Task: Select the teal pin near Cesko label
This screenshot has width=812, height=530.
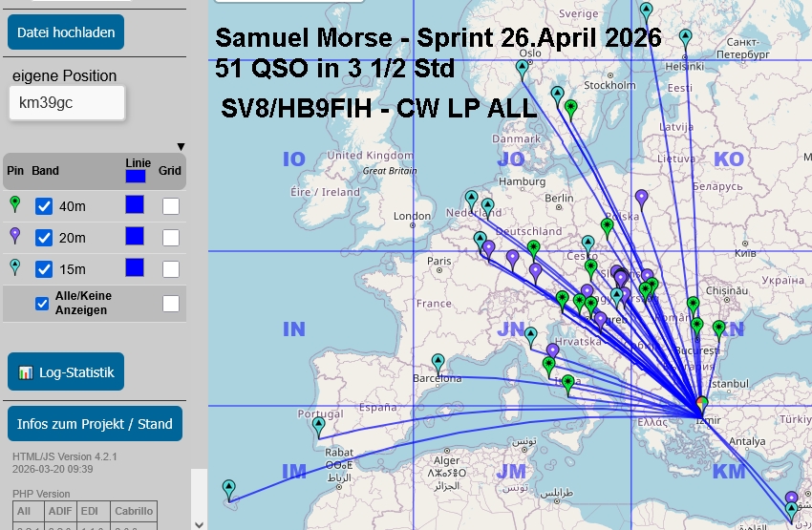Action: (588, 244)
